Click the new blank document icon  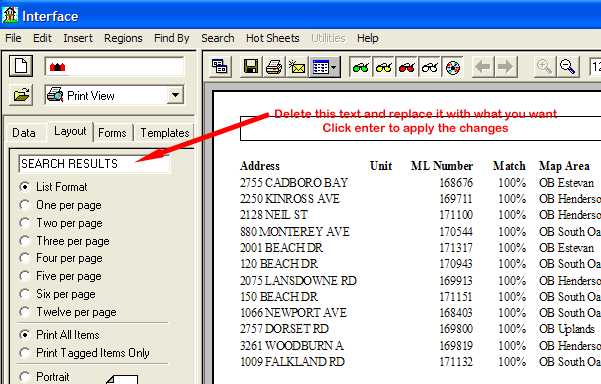click(21, 67)
